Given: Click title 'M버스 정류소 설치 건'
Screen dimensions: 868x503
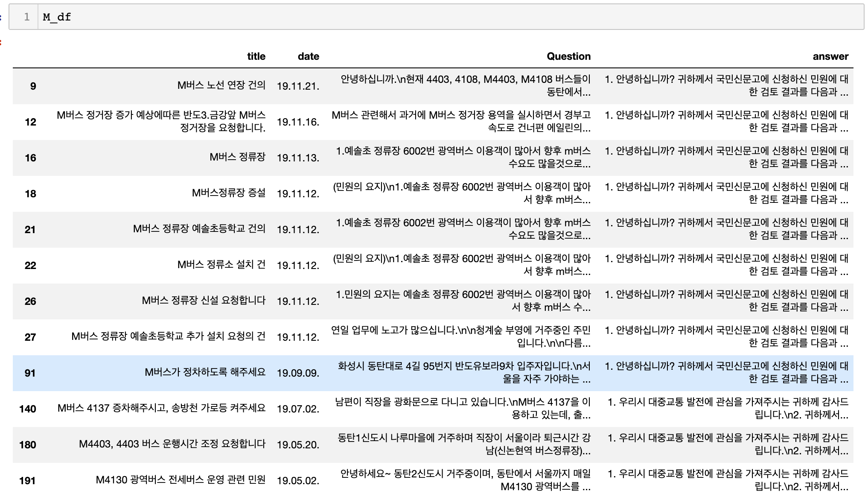Looking at the screenshot, I should click(x=221, y=265).
